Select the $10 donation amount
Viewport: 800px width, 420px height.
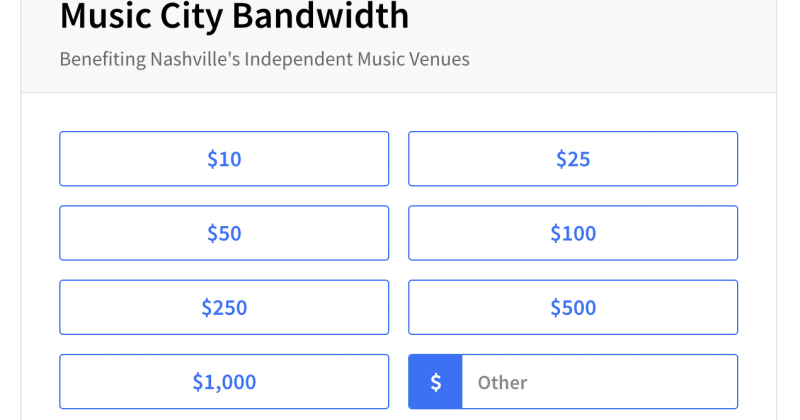(x=224, y=159)
